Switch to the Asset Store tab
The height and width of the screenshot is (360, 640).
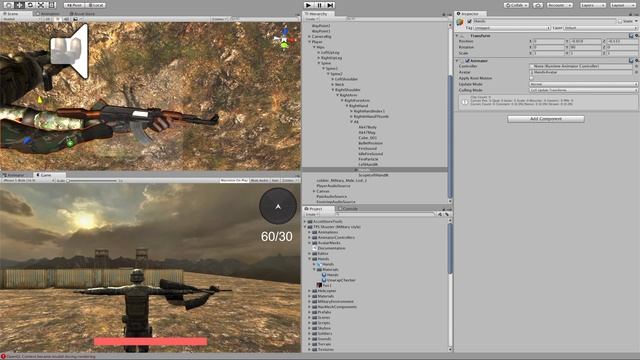[x=82, y=13]
